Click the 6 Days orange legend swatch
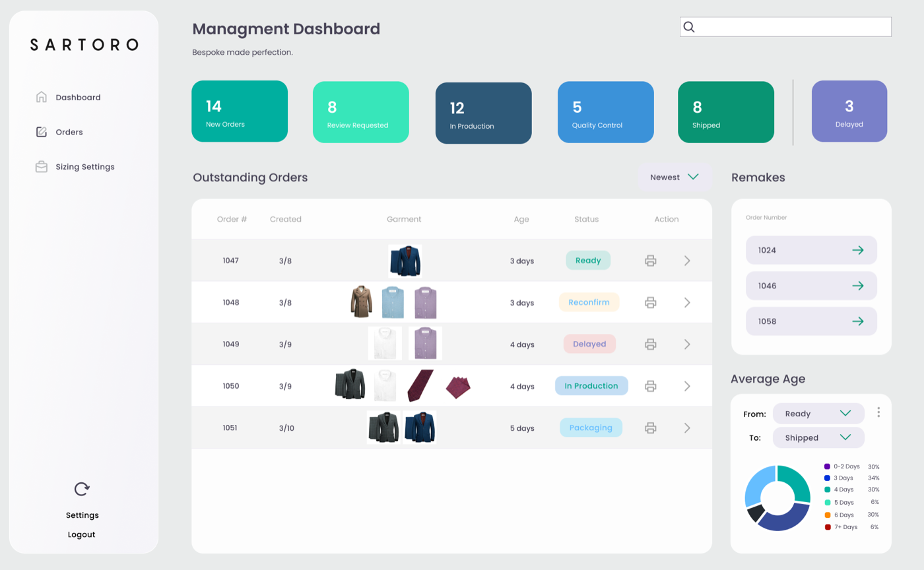 click(827, 515)
